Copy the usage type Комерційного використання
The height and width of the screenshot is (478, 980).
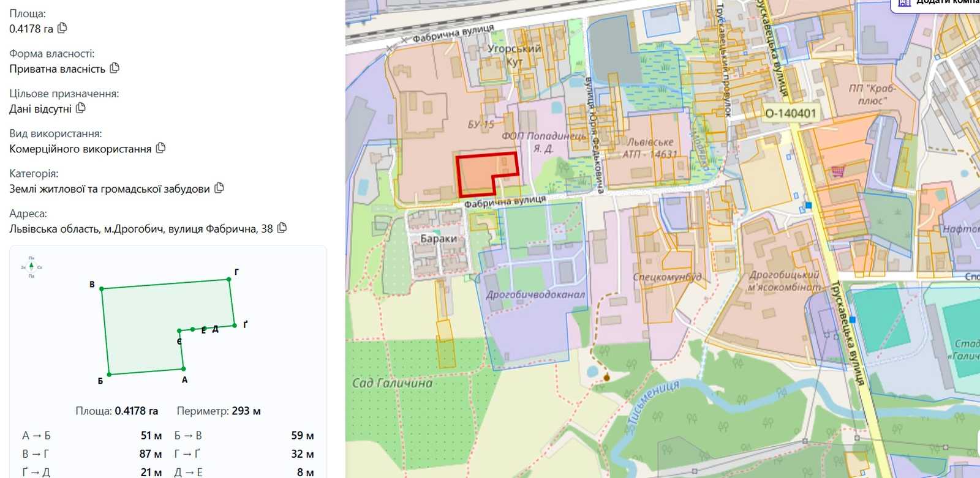tap(160, 148)
